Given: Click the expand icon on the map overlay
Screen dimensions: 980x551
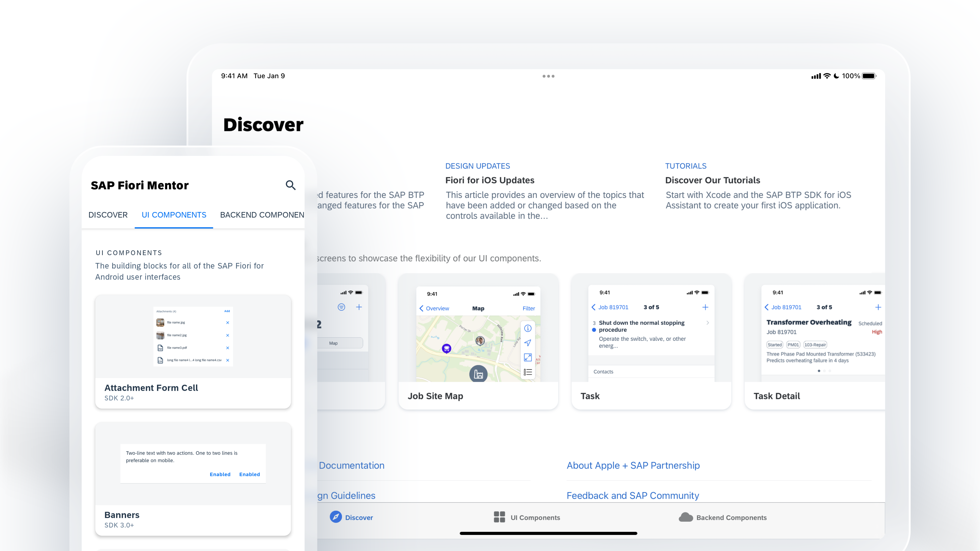Looking at the screenshot, I should pos(528,357).
